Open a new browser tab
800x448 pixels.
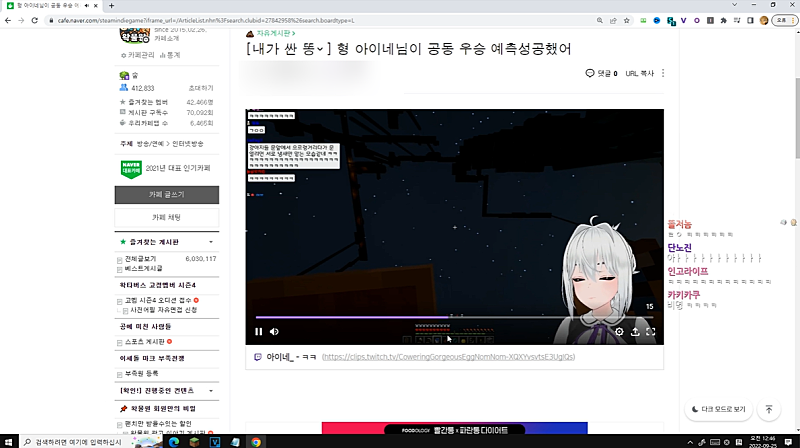(x=111, y=6)
